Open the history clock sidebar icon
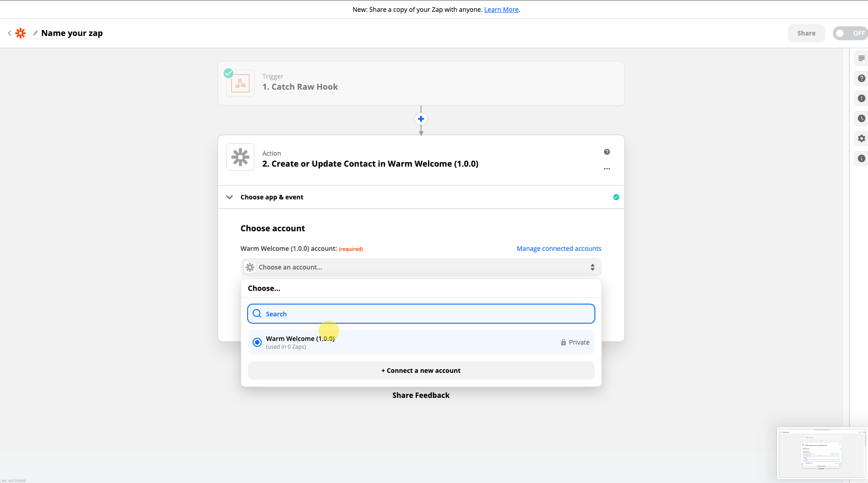This screenshot has width=868, height=483. pyautogui.click(x=861, y=118)
